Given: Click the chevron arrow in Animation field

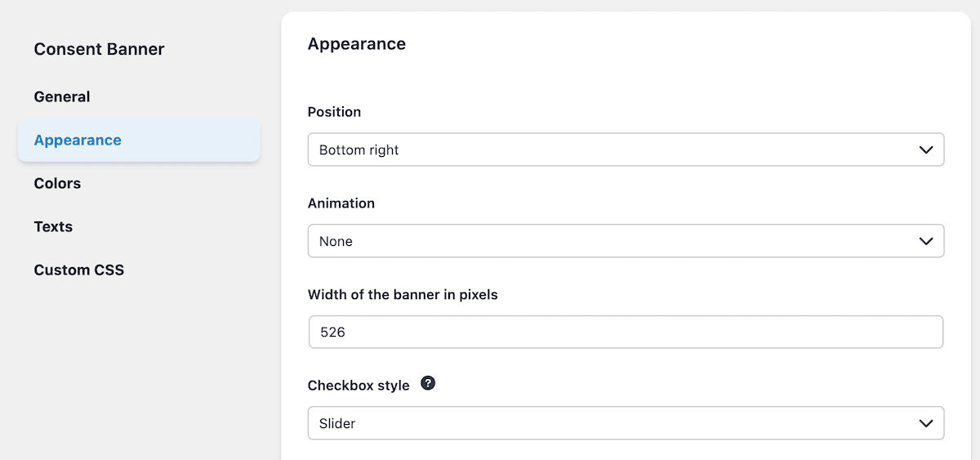Looking at the screenshot, I should 925,241.
